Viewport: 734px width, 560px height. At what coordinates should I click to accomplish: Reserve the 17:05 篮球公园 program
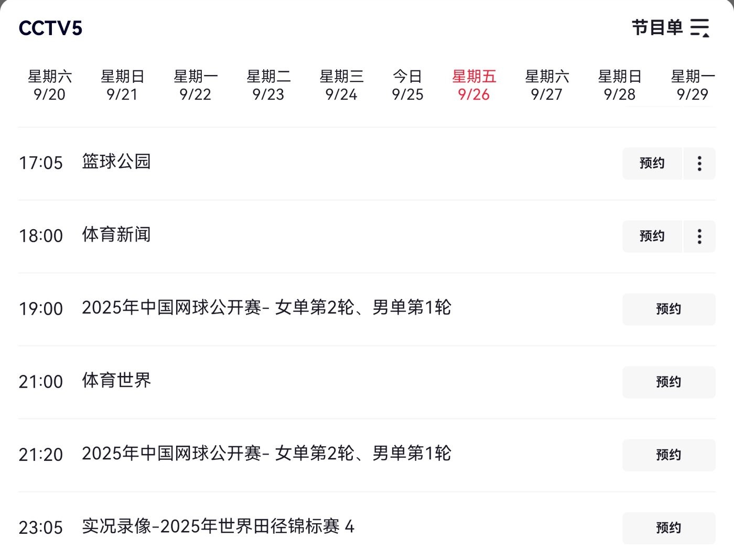pos(652,164)
